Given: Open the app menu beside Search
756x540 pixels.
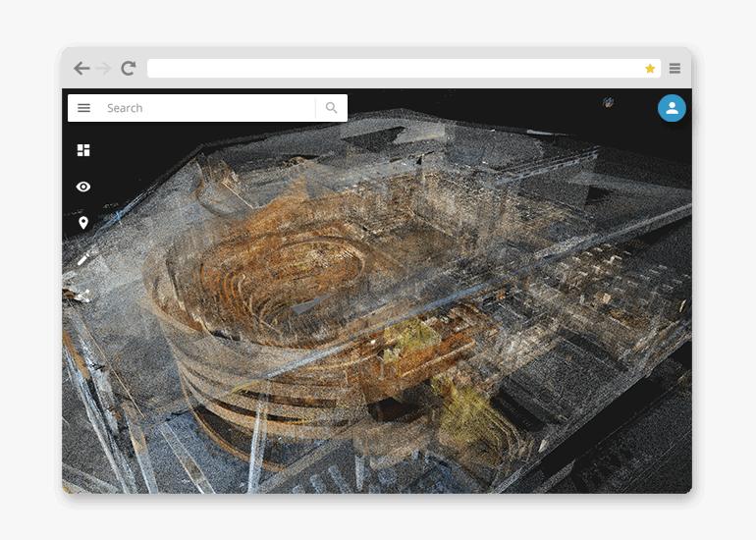Looking at the screenshot, I should click(83, 108).
